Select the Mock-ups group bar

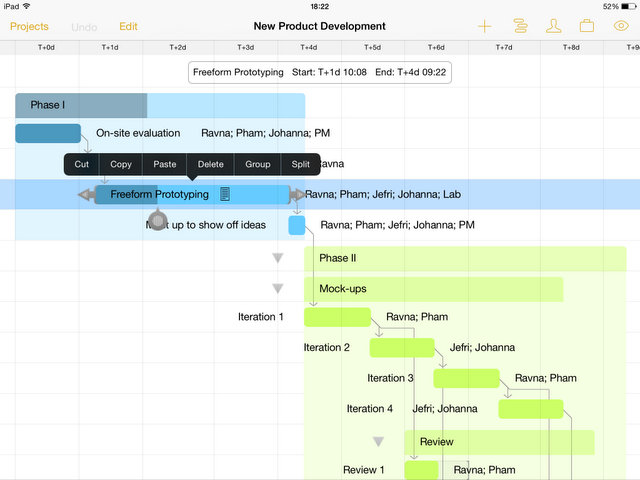[433, 289]
